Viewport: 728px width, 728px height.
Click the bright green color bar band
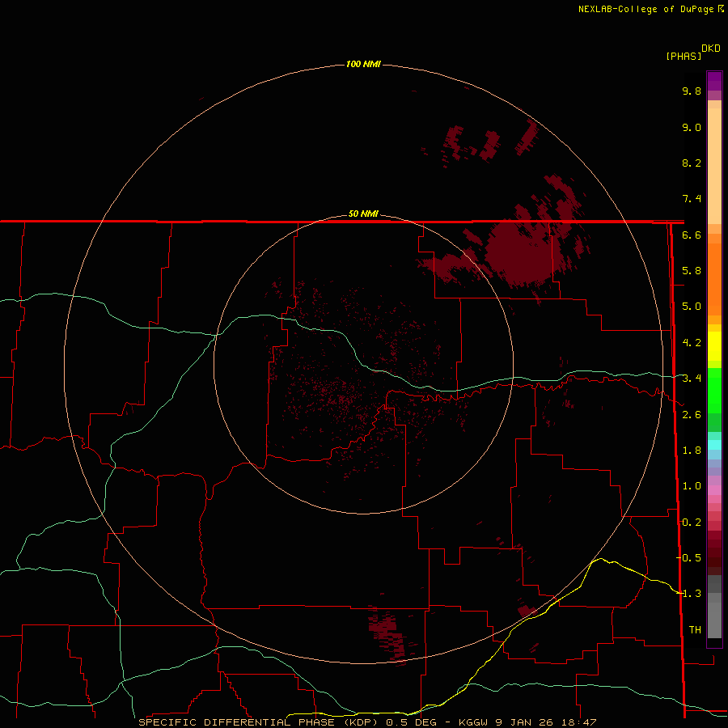pos(714,390)
